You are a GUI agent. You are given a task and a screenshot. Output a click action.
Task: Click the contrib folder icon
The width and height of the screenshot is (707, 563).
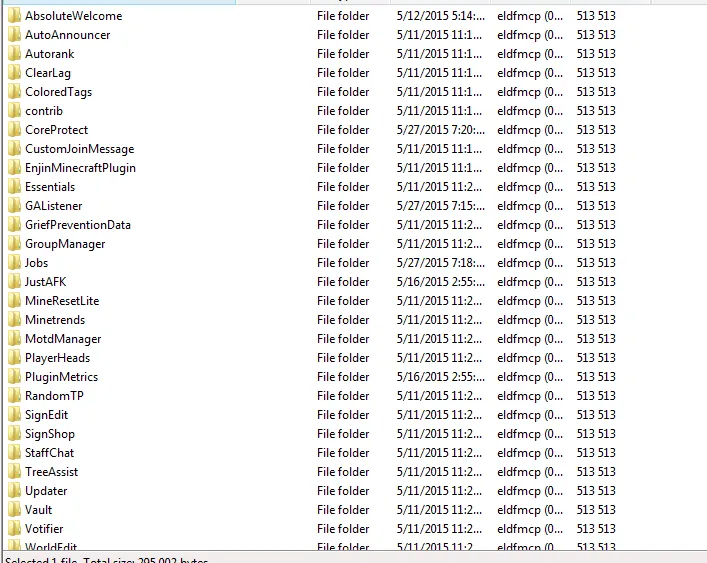pyautogui.click(x=14, y=110)
